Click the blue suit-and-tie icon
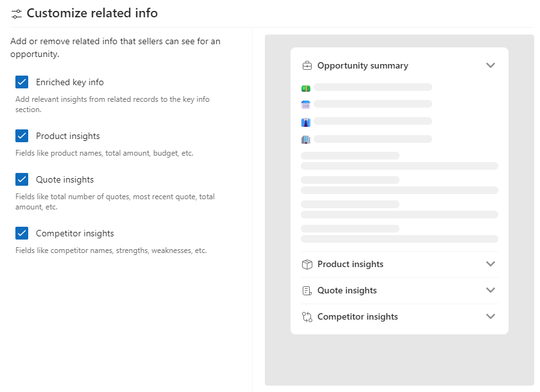This screenshot has height=392, width=540. coord(306,122)
